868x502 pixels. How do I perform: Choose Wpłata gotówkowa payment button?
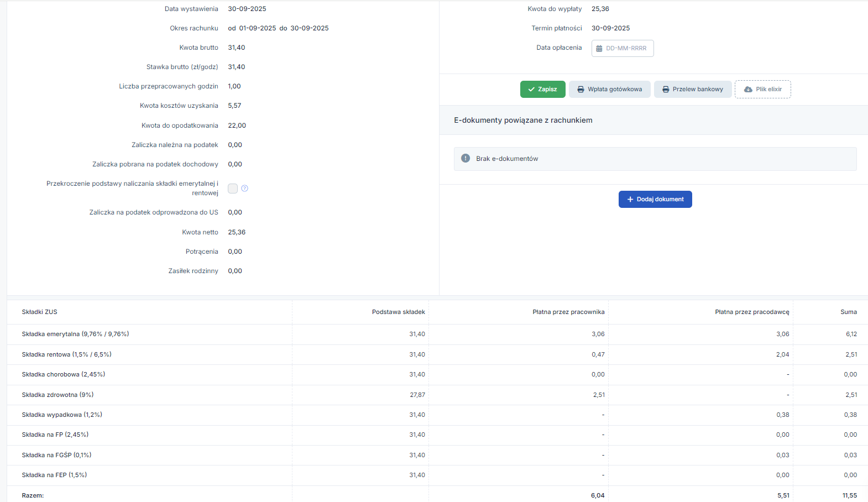click(x=609, y=90)
